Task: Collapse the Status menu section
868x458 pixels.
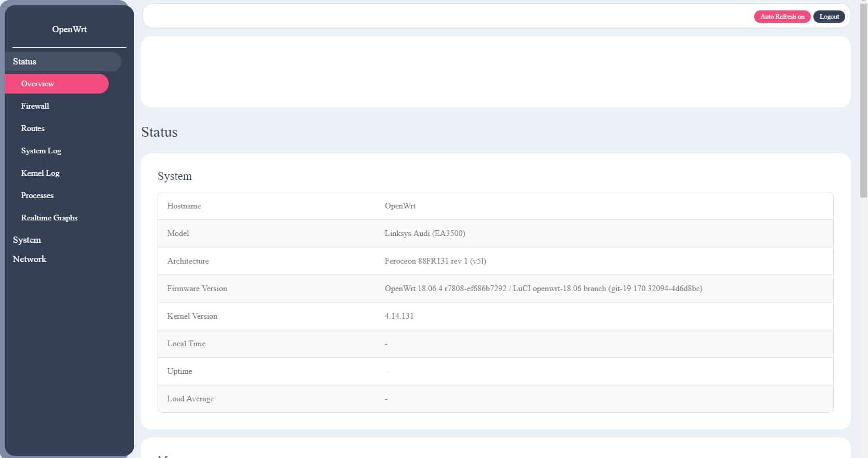Action: tap(63, 61)
